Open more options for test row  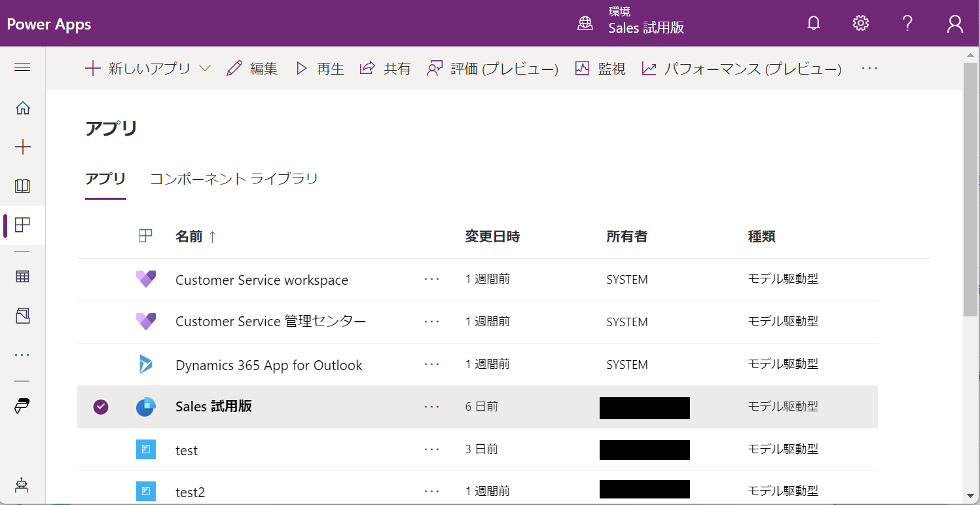431,449
